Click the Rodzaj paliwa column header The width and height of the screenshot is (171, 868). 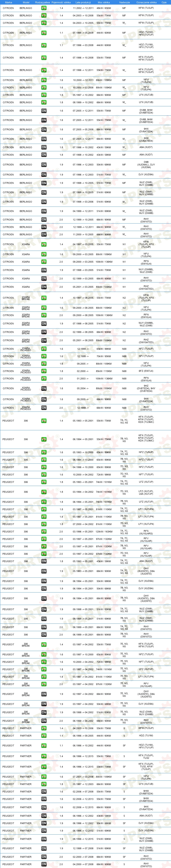point(42,2)
